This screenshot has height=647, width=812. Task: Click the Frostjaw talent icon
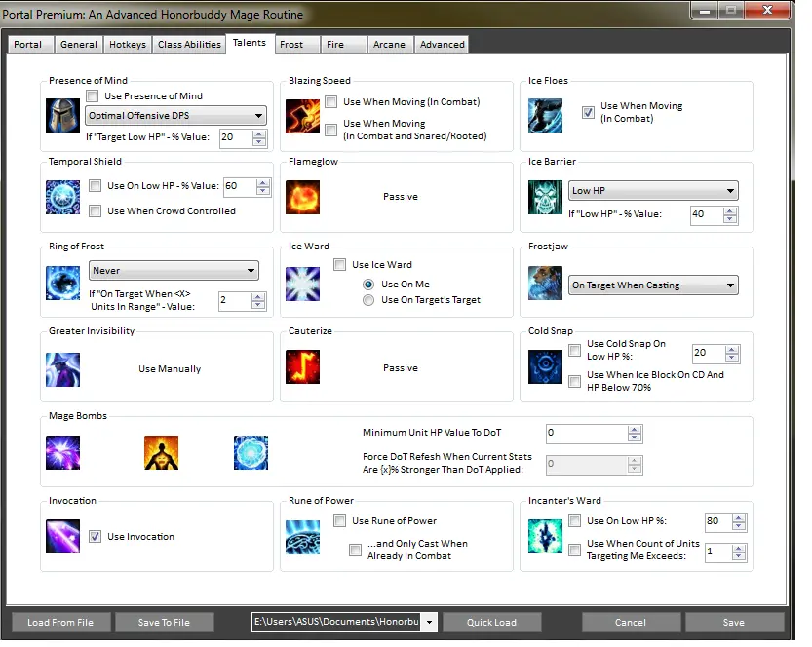pos(545,284)
